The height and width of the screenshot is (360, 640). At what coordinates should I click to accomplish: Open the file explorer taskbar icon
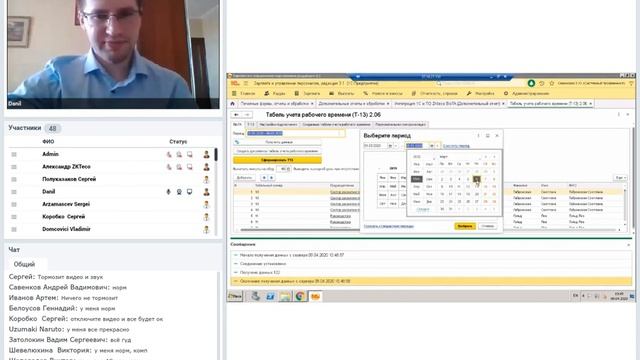point(285,296)
